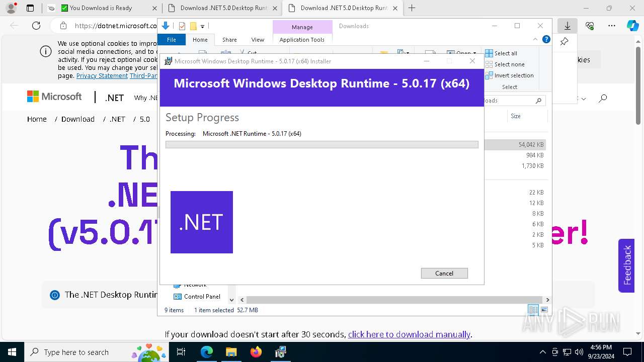Click the website search magnifier icon
Screen dimensions: 644x362
coord(603,99)
